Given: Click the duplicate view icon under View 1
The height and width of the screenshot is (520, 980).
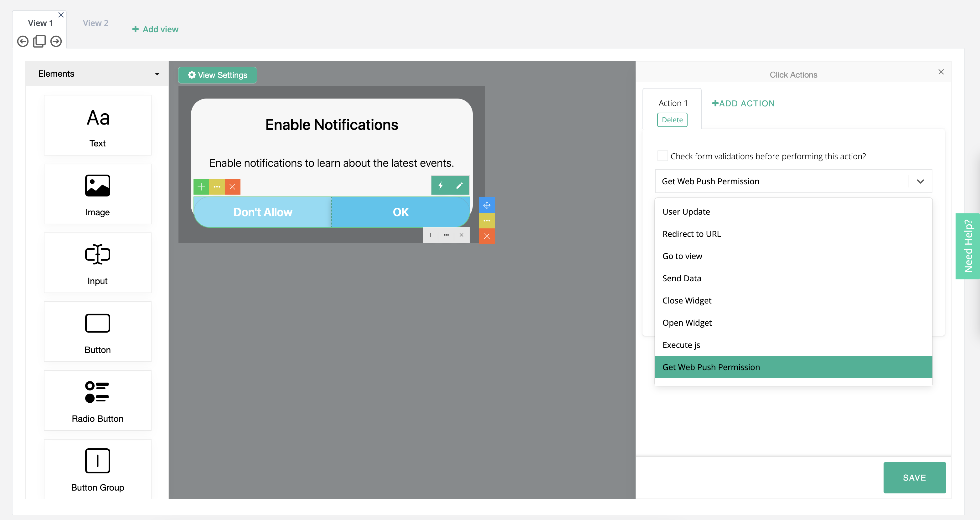Looking at the screenshot, I should pos(39,41).
